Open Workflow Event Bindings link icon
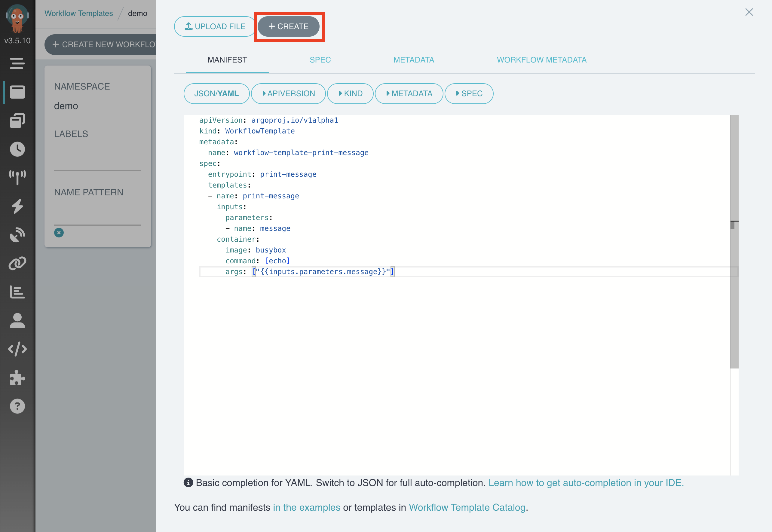772x532 pixels. (x=17, y=263)
